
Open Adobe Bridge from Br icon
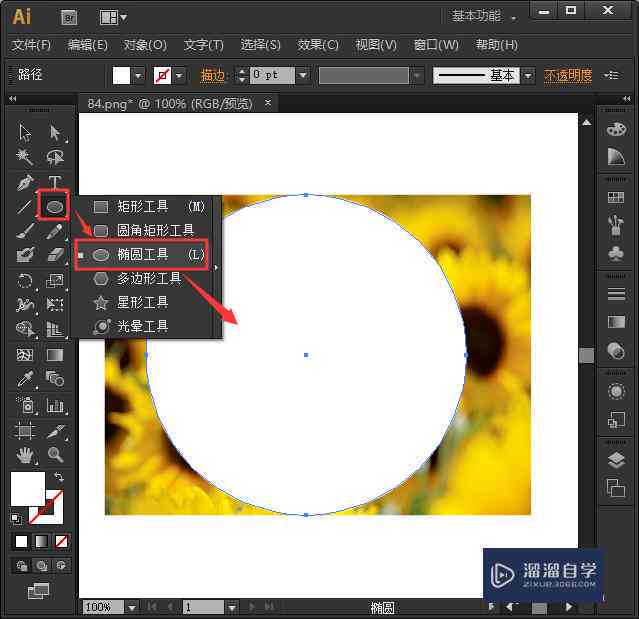69,18
